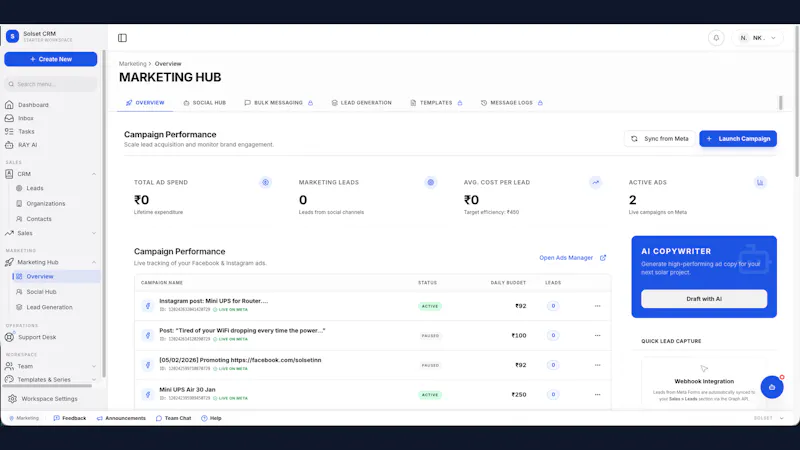Open the Inbox sidebar item

[x=26, y=118]
